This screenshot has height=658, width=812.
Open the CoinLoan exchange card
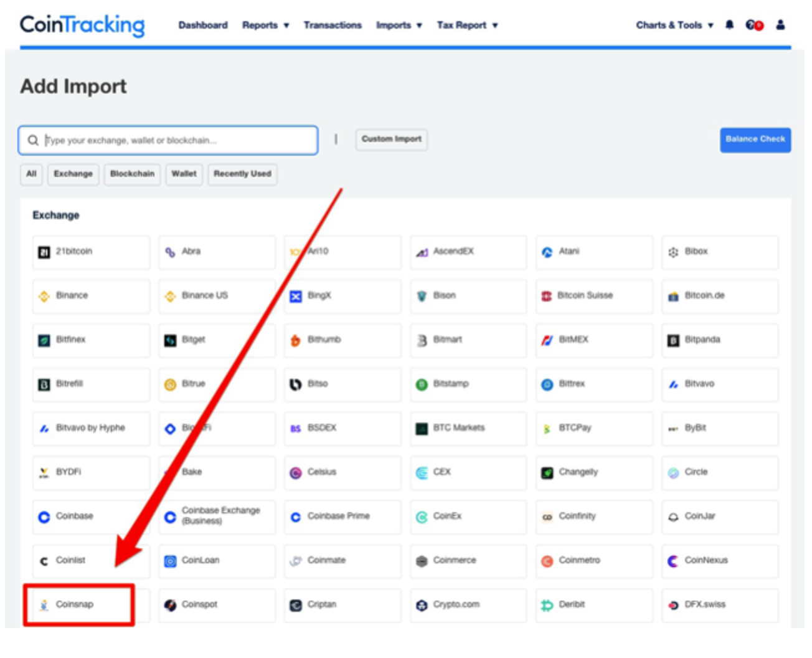pos(217,561)
